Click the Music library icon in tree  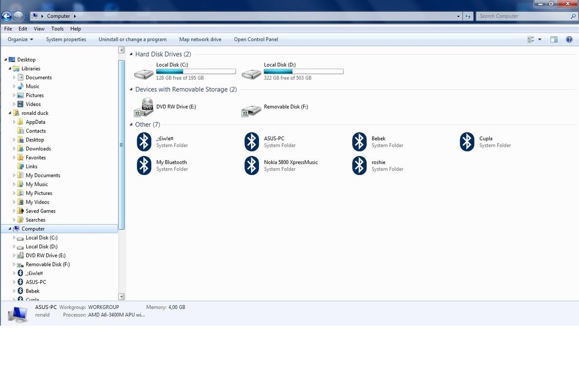20,86
